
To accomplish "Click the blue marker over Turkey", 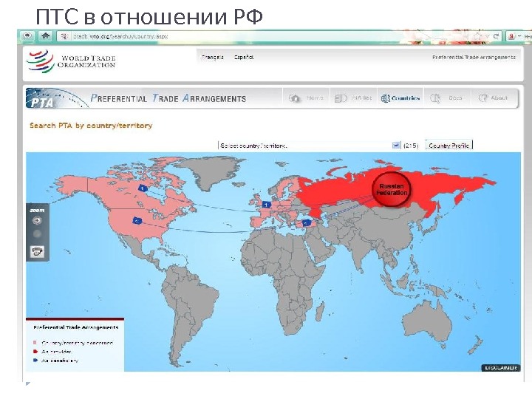I will 307,223.
